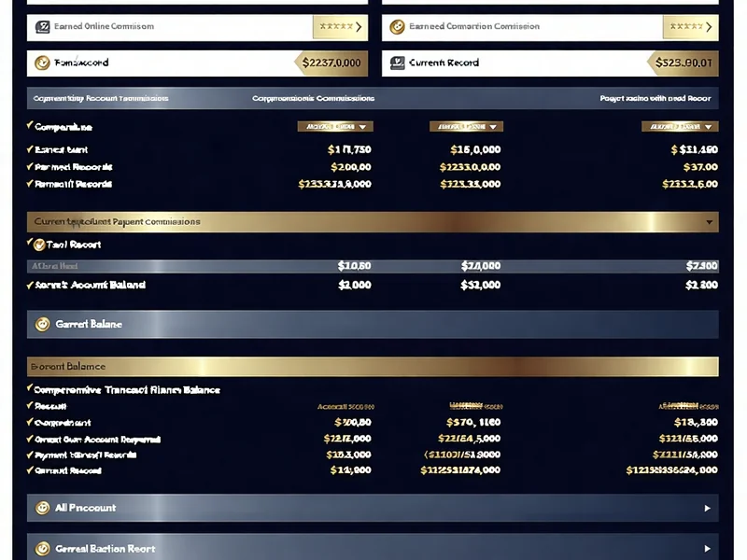Expand the All Pnccount section arrow
Screen dimensions: 747x560
[x=707, y=509]
